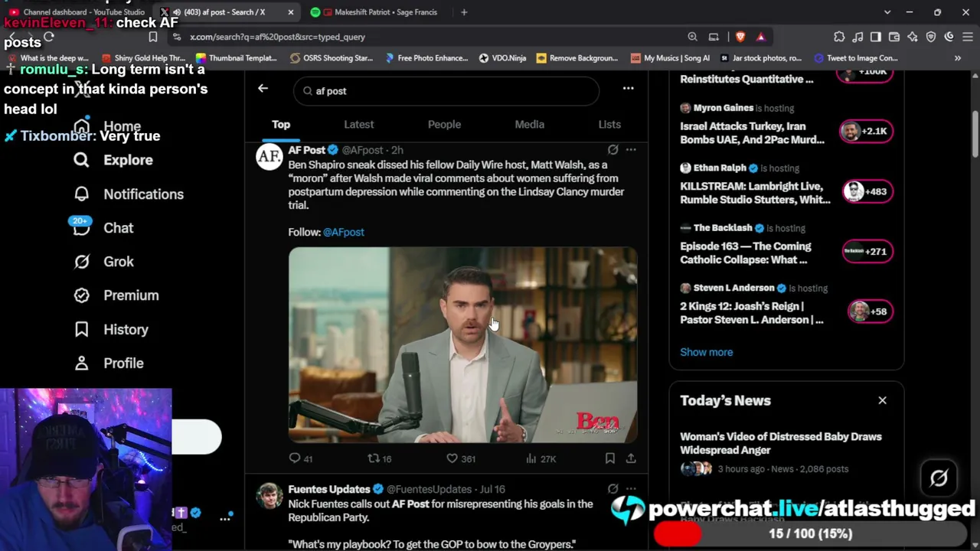Open the OSRS Shooting Star bookmark
The height and width of the screenshot is (551, 980).
pos(332,58)
